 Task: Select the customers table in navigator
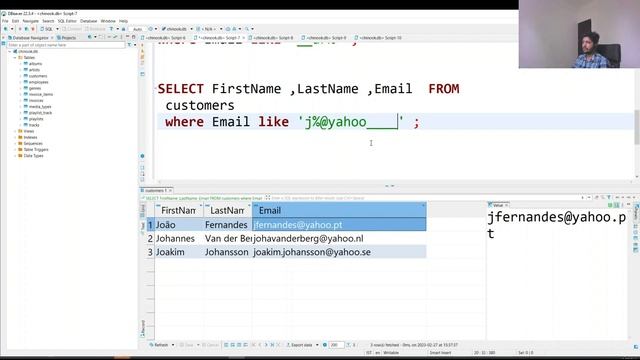38,76
